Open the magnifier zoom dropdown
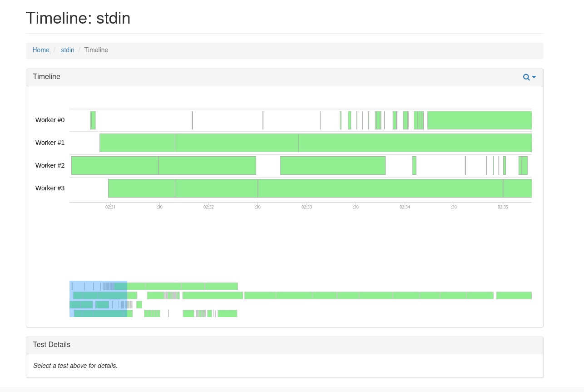Image resolution: width=584 pixels, height=392 pixels. coord(529,77)
